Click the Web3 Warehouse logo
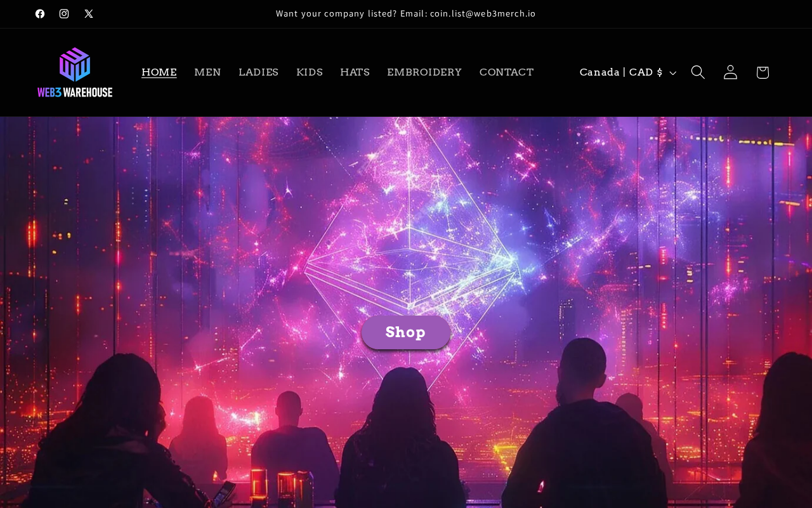Image resolution: width=812 pixels, height=508 pixels. [x=75, y=72]
